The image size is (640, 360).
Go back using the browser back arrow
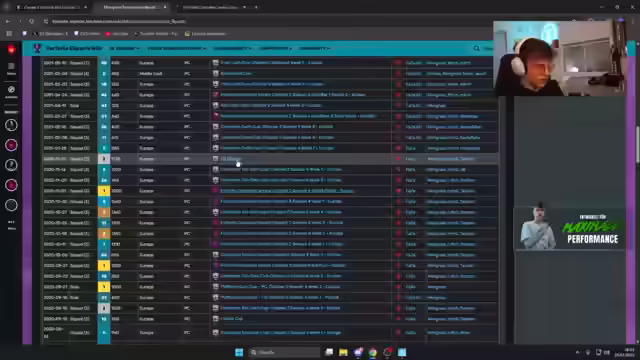8,21
